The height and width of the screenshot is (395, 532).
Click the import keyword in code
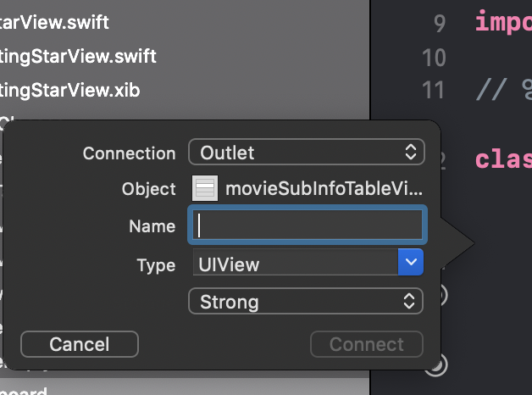click(x=503, y=23)
